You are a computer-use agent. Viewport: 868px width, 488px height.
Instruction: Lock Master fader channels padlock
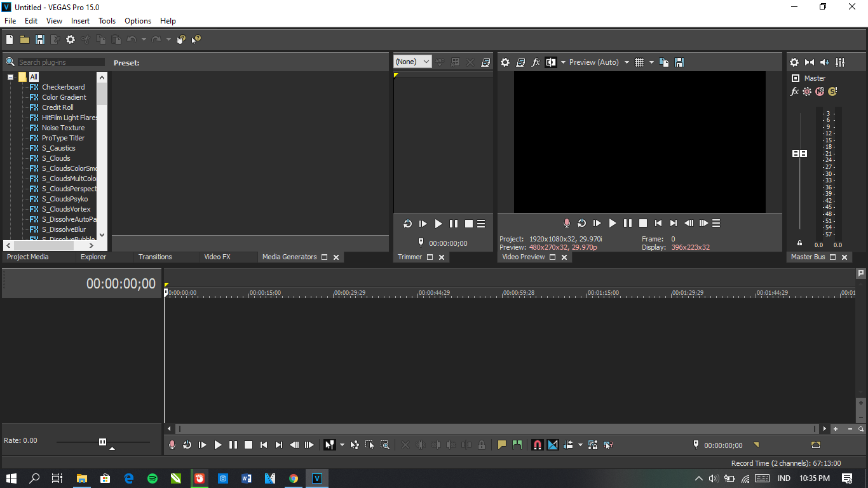(799, 243)
